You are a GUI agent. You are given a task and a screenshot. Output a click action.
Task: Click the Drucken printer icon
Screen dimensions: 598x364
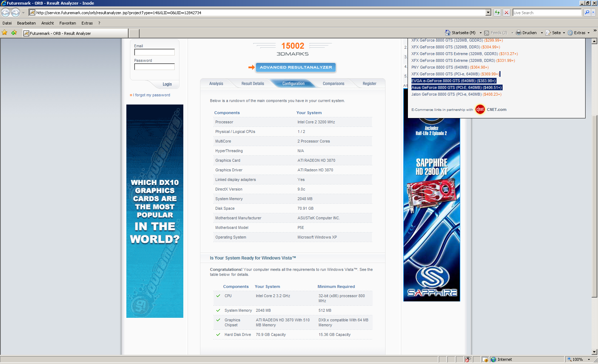[x=519, y=33]
